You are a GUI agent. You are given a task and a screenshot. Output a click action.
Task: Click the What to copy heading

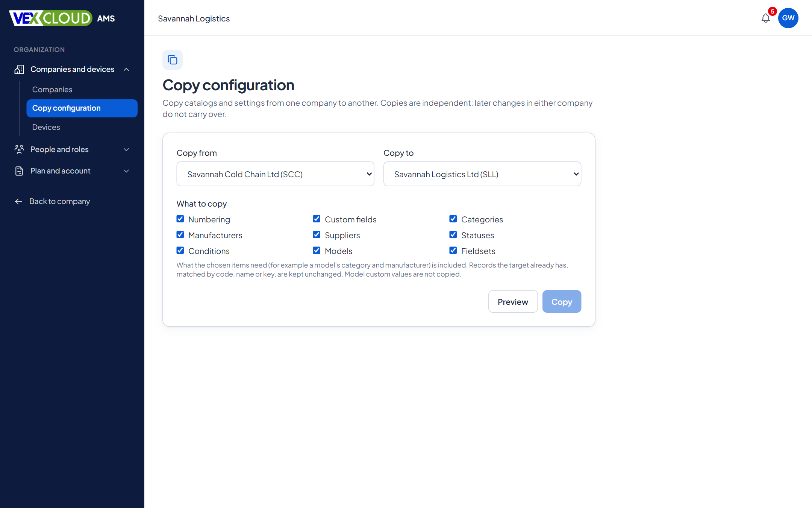click(202, 204)
